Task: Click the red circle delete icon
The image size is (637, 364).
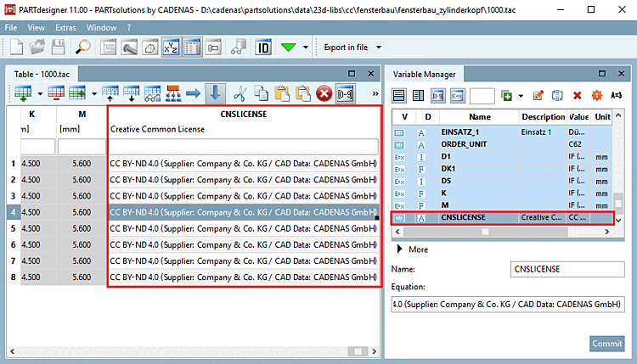Action: (324, 93)
